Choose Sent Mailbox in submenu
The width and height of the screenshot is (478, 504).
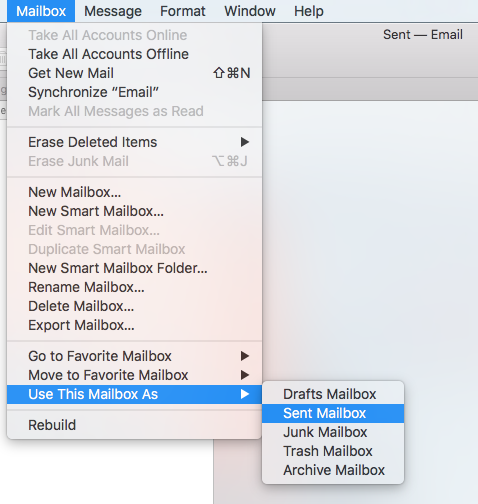pos(333,413)
